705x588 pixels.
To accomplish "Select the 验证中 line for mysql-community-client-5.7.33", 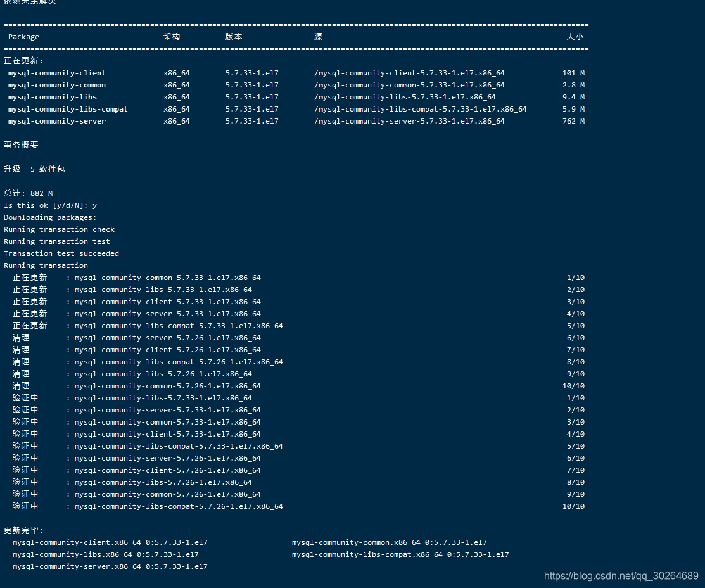I will [x=298, y=434].
